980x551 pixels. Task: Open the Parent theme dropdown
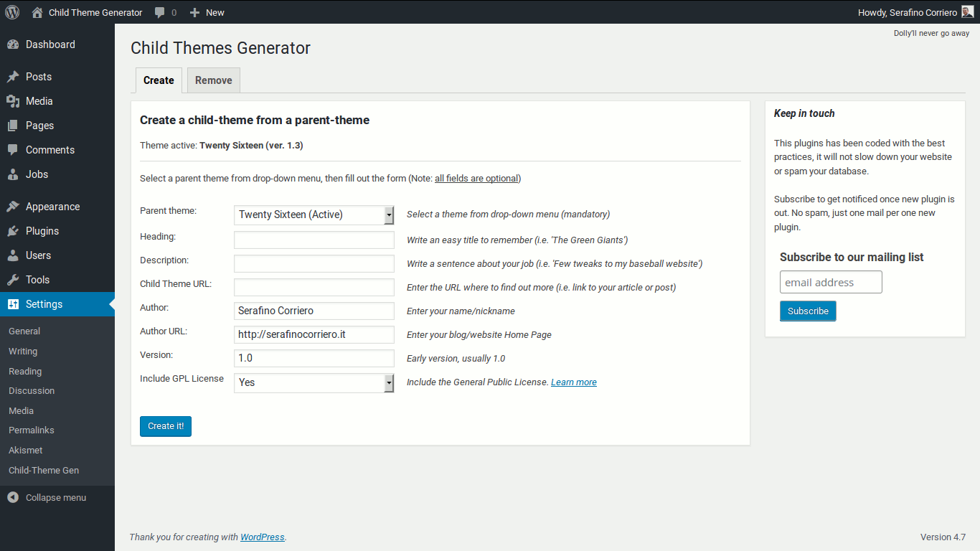314,215
